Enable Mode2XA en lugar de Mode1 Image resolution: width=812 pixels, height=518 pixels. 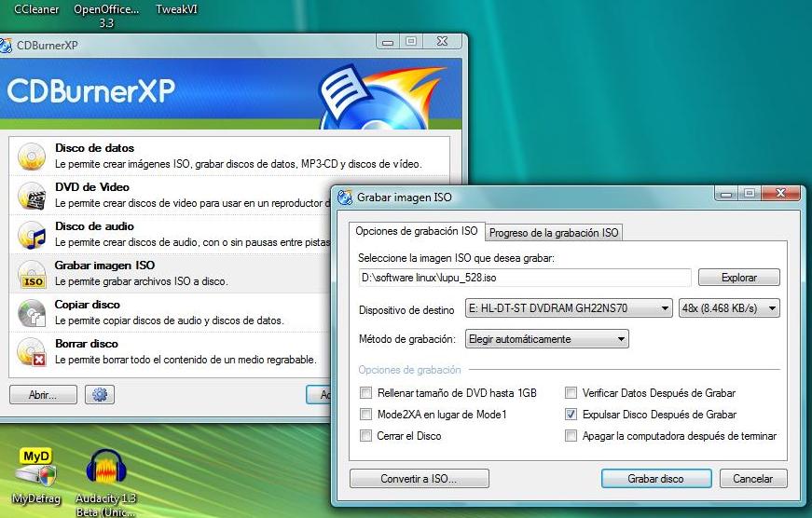click(365, 414)
